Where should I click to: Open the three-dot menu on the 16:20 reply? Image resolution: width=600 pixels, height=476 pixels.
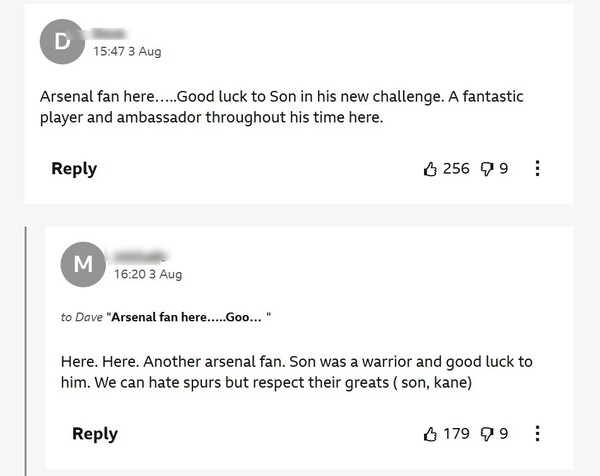538,434
